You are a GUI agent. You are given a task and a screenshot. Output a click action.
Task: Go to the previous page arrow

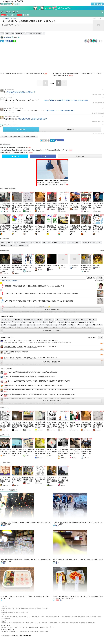[45, 83]
